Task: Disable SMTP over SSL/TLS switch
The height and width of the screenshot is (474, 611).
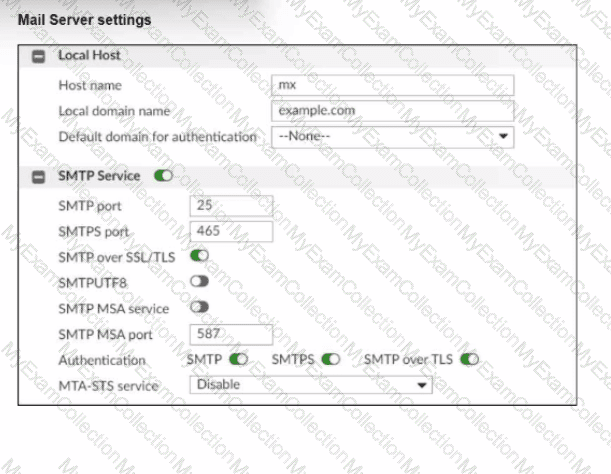Action: (x=198, y=256)
